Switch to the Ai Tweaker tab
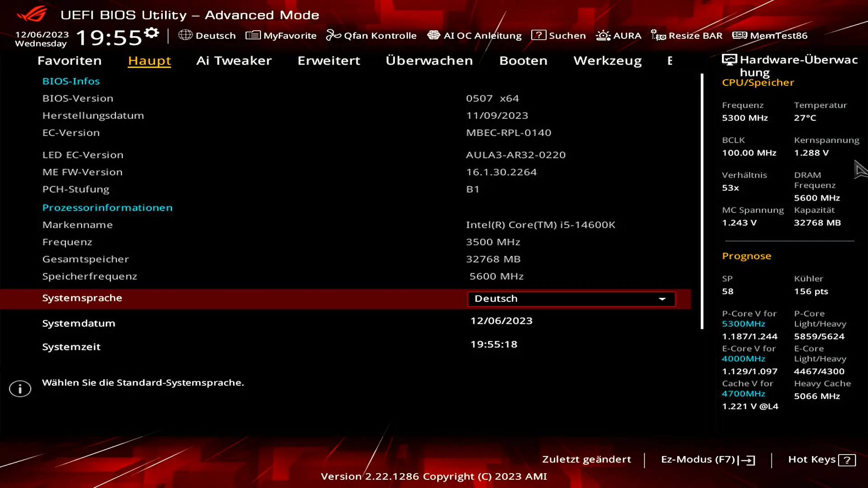Viewport: 868px width, 488px height. pos(234,61)
